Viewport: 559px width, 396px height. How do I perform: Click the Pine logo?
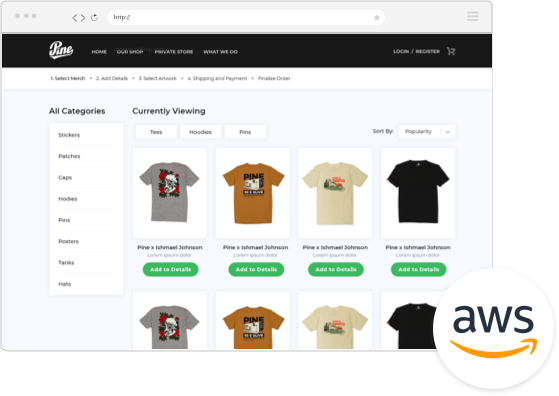(x=61, y=50)
